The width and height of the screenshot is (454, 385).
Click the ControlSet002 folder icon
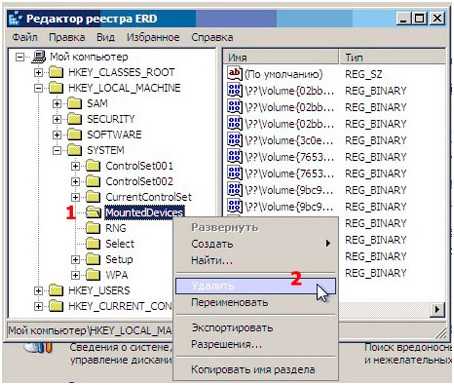tap(93, 181)
